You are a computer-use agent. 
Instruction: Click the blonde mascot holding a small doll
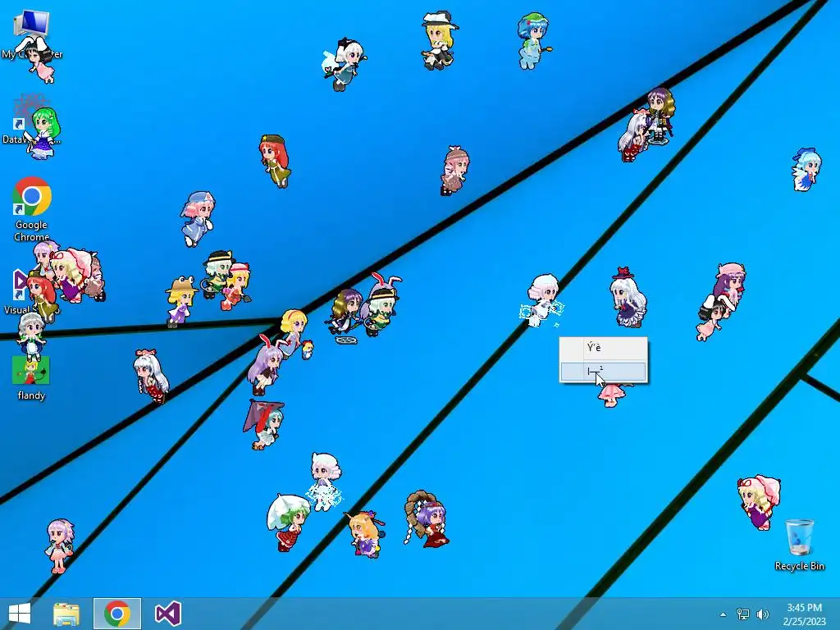[x=295, y=333]
